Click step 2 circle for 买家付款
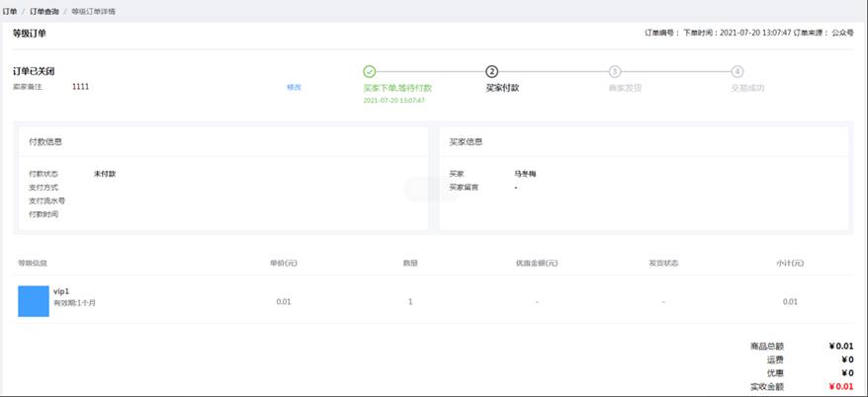868x397 pixels. pyautogui.click(x=491, y=71)
